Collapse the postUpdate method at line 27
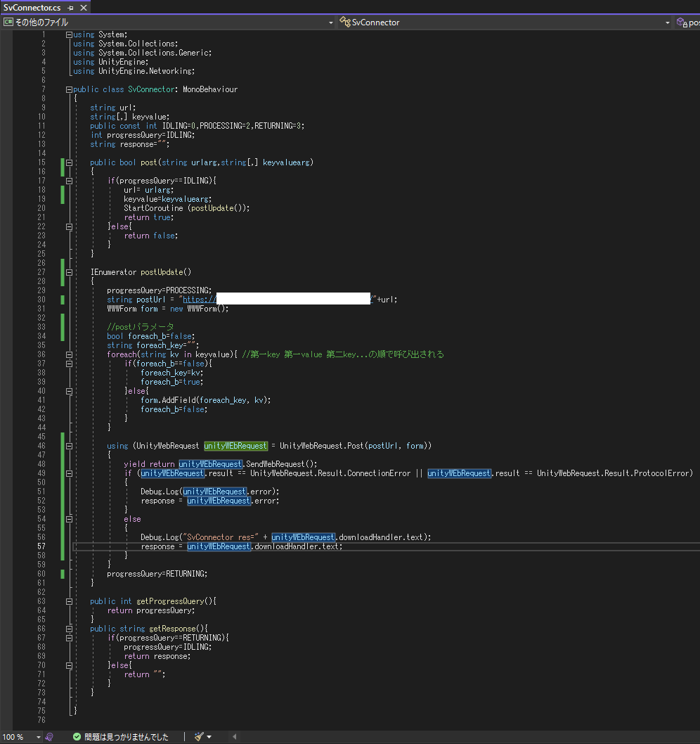The height and width of the screenshot is (744, 700). pyautogui.click(x=70, y=272)
